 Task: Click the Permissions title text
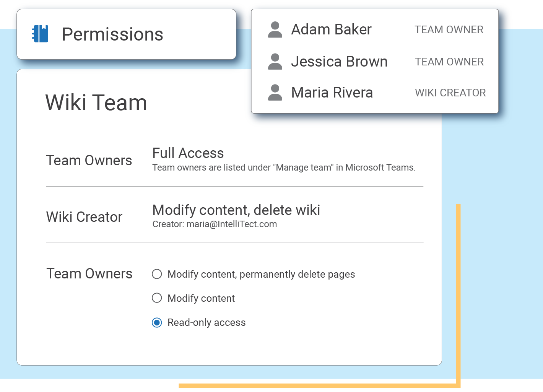coord(112,34)
